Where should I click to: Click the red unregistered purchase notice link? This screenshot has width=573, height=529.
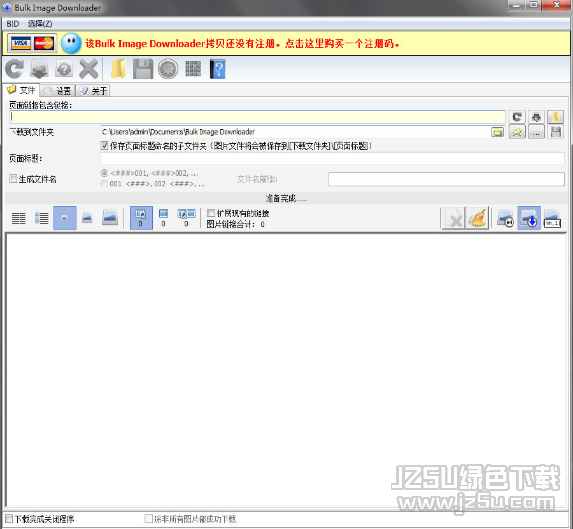click(x=242, y=44)
